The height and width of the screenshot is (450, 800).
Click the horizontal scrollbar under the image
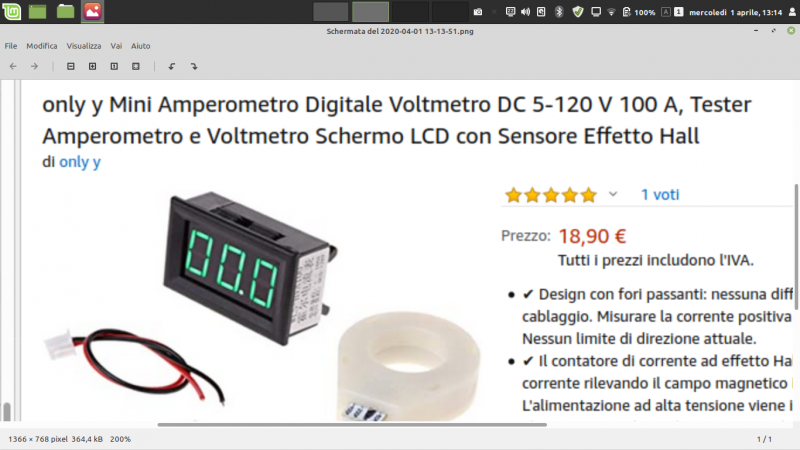[x=352, y=424]
